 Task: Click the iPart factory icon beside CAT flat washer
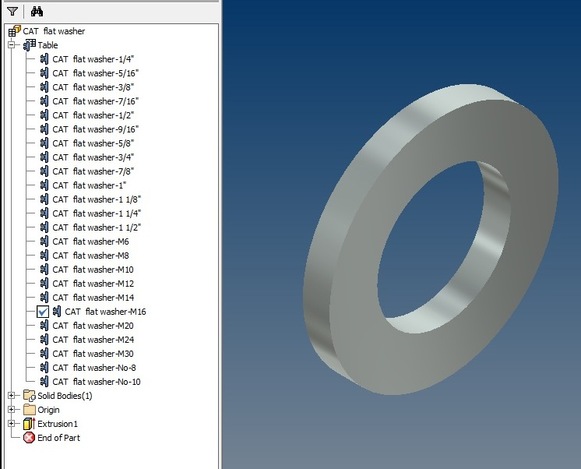[14, 31]
